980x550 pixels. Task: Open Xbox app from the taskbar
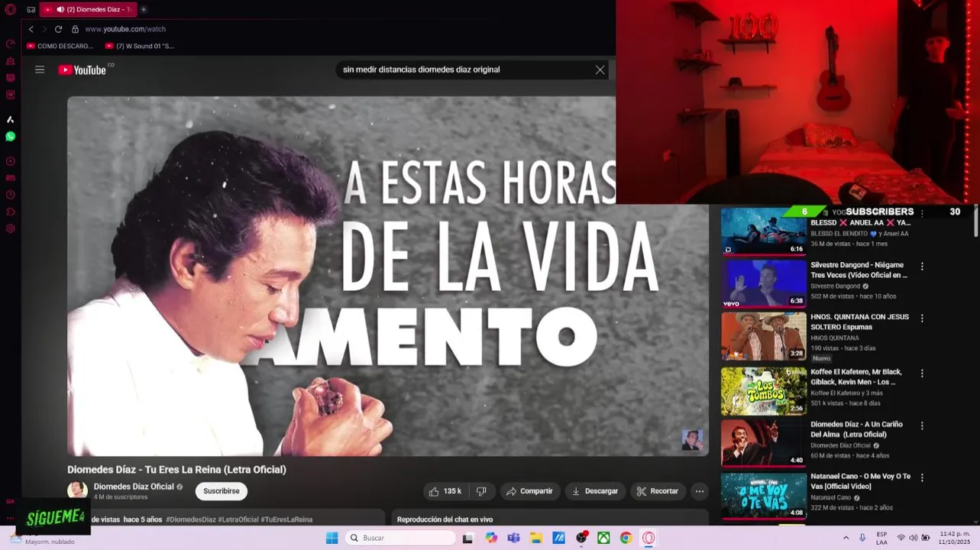tap(603, 538)
